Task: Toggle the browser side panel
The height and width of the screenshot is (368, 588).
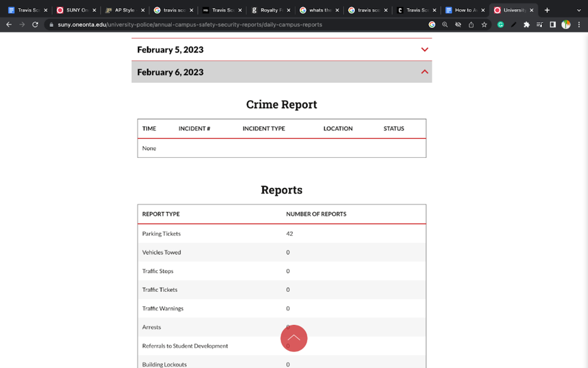Action: (x=552, y=25)
